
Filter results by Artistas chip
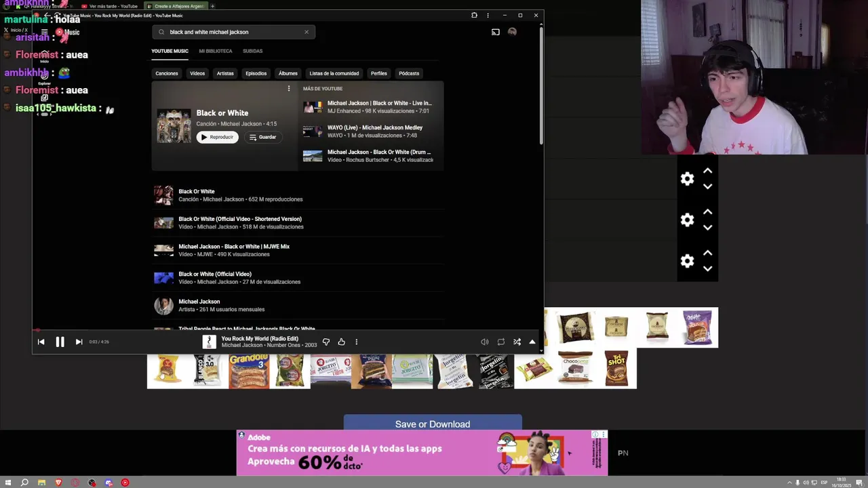coord(225,73)
